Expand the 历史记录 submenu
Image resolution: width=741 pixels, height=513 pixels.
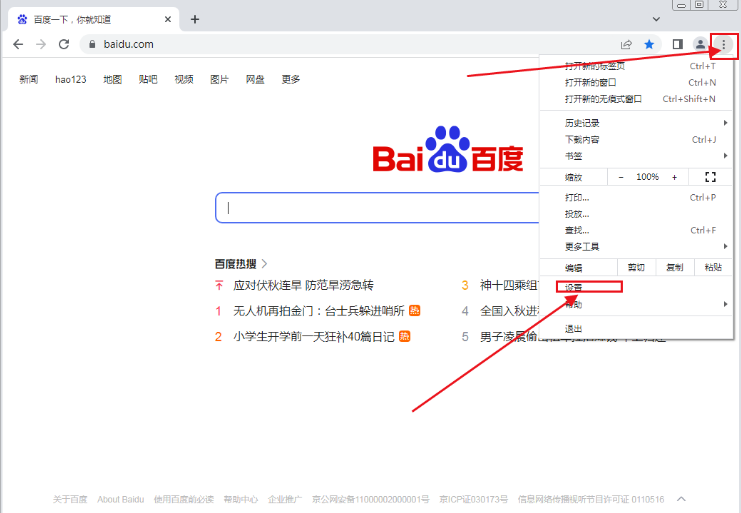pyautogui.click(x=637, y=123)
